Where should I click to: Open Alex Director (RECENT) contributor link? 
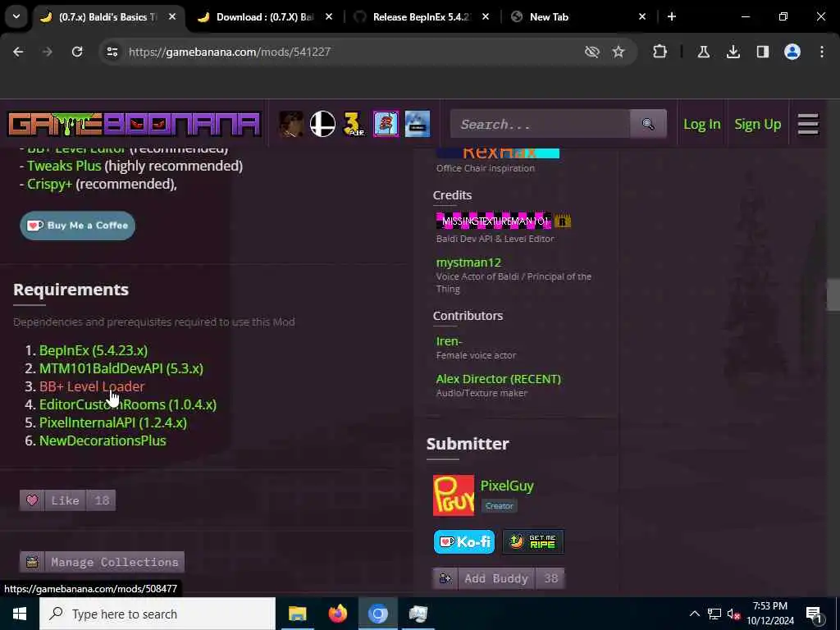pos(498,379)
